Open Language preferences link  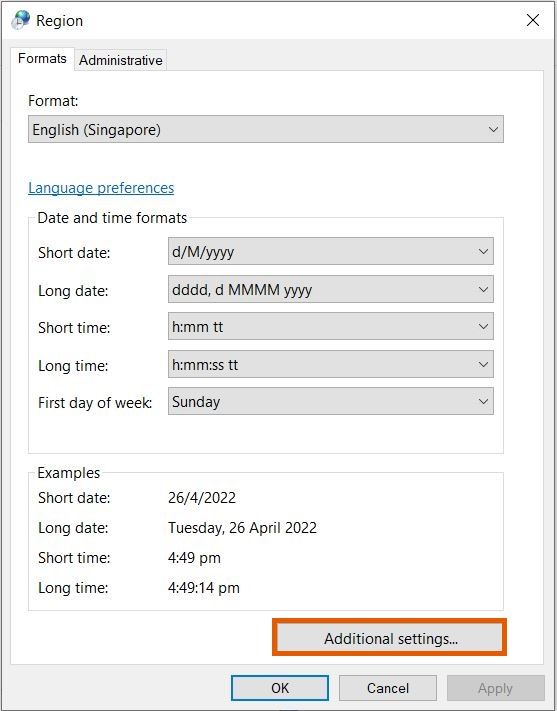[101, 188]
